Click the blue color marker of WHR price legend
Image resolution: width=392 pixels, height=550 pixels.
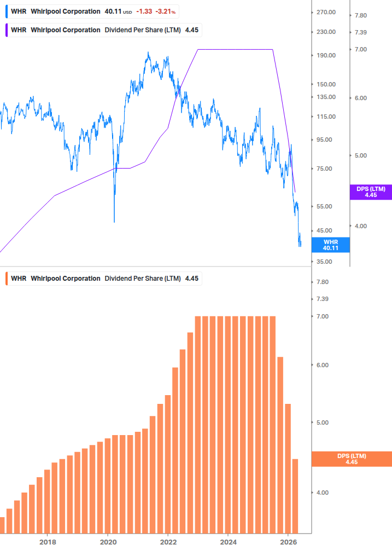(7, 11)
